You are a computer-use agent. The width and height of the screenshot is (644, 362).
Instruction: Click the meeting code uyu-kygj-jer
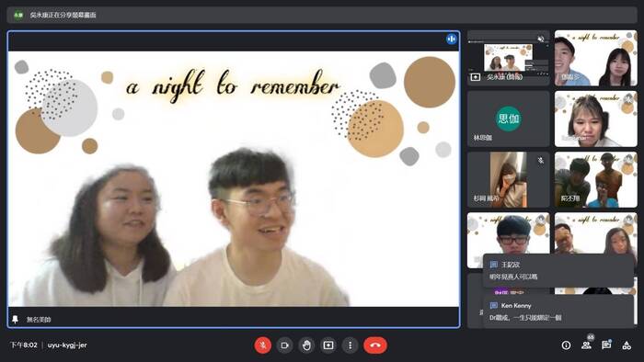coord(67,345)
